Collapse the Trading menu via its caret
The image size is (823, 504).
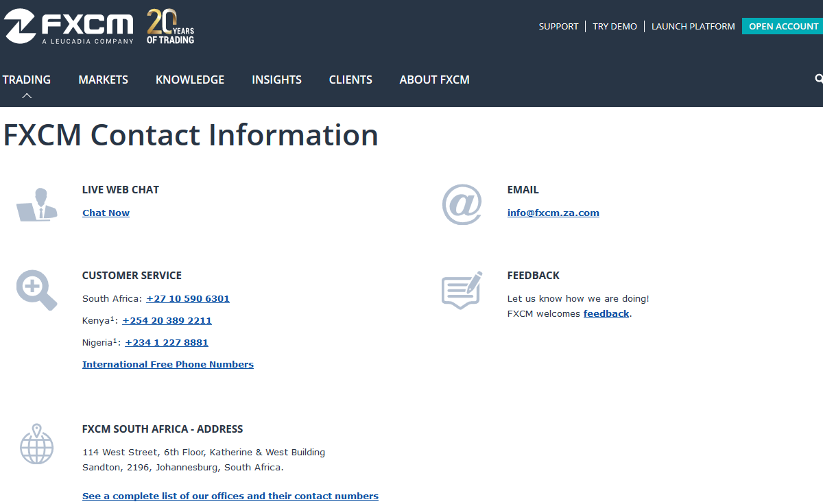pyautogui.click(x=27, y=95)
